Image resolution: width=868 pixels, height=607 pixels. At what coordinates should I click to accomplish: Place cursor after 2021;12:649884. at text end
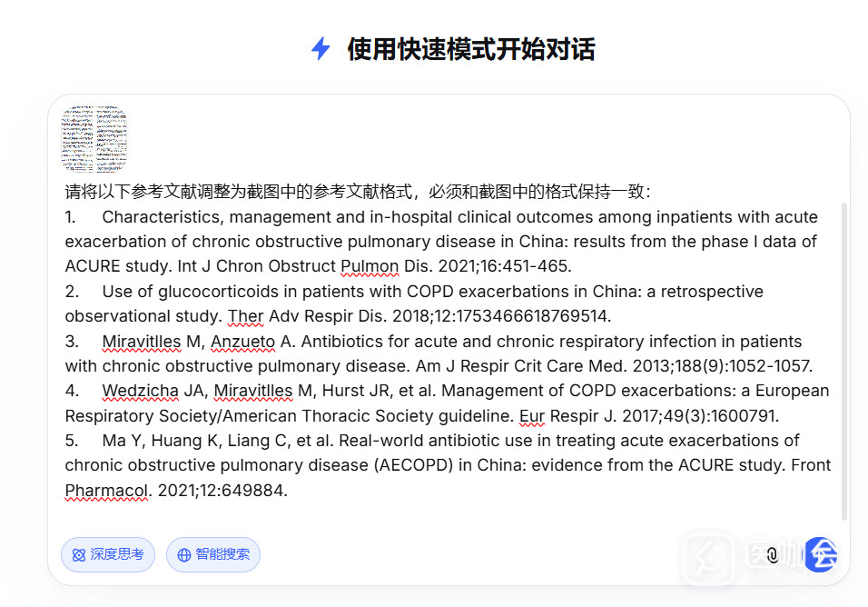(x=289, y=491)
